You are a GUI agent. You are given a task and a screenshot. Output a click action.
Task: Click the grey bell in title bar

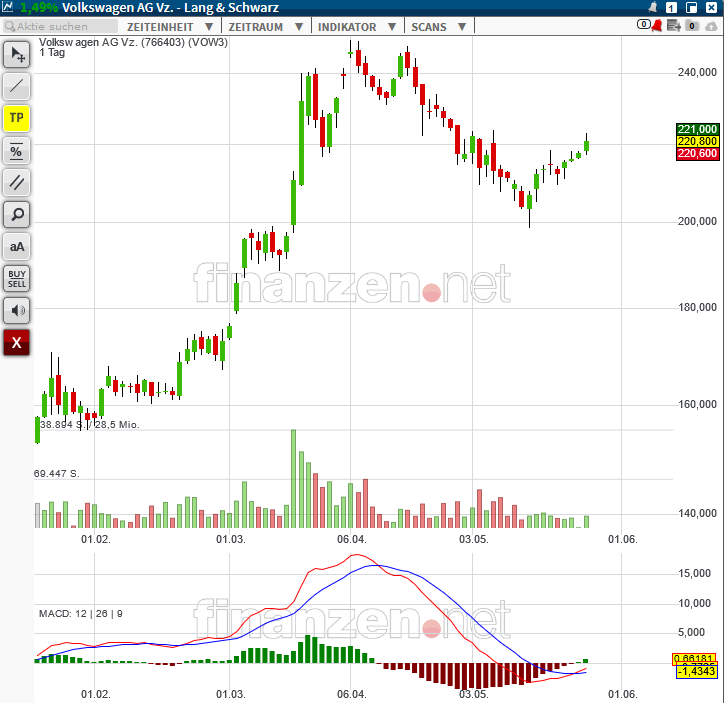pos(652,7)
